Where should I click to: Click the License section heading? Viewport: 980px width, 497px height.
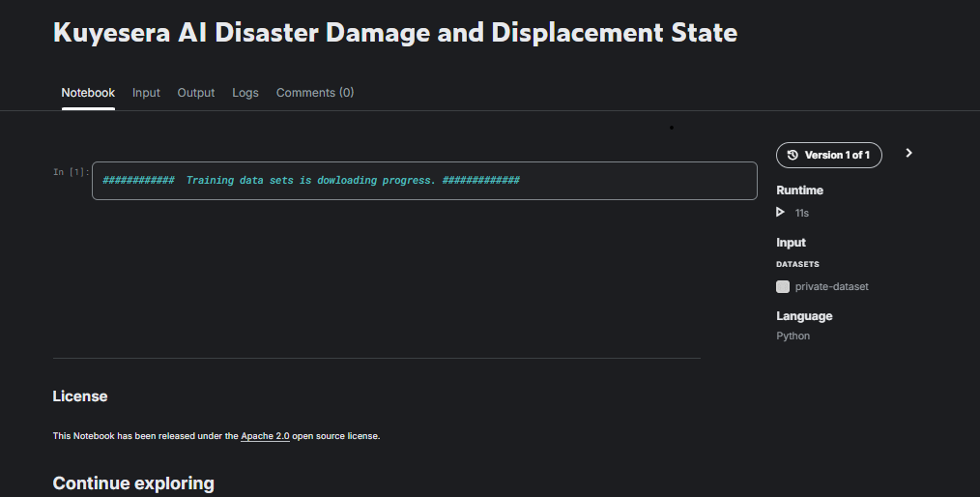pos(80,396)
